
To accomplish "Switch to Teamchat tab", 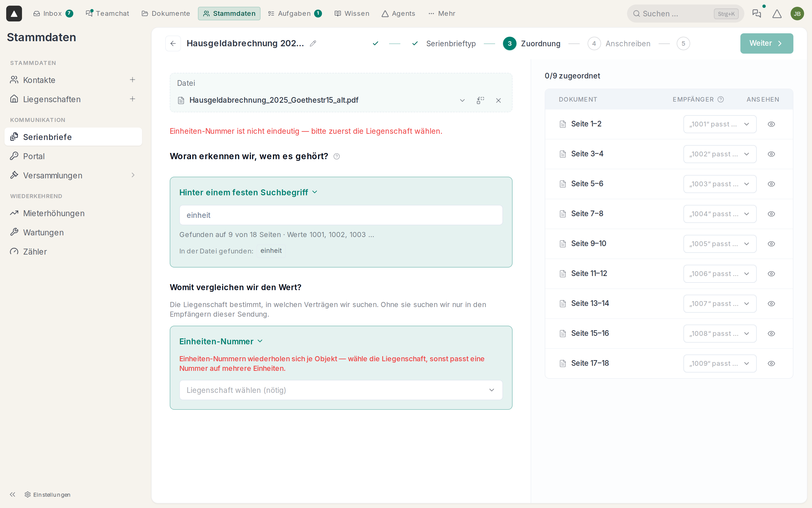I will tap(107, 14).
